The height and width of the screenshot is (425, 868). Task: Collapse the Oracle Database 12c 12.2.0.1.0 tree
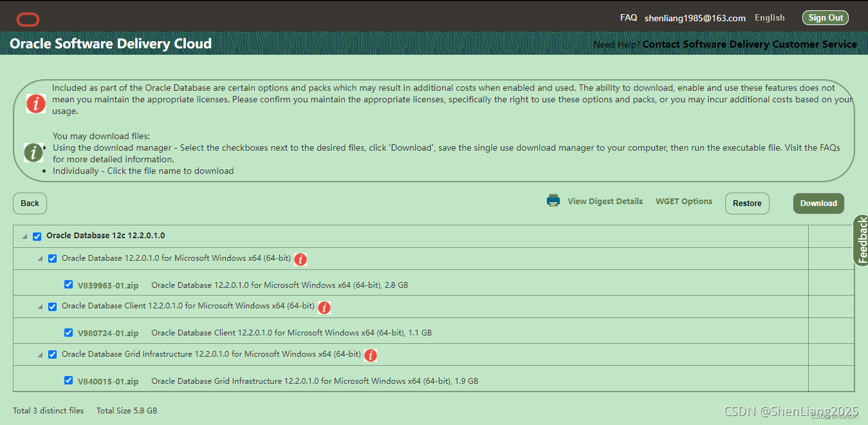[x=24, y=237]
